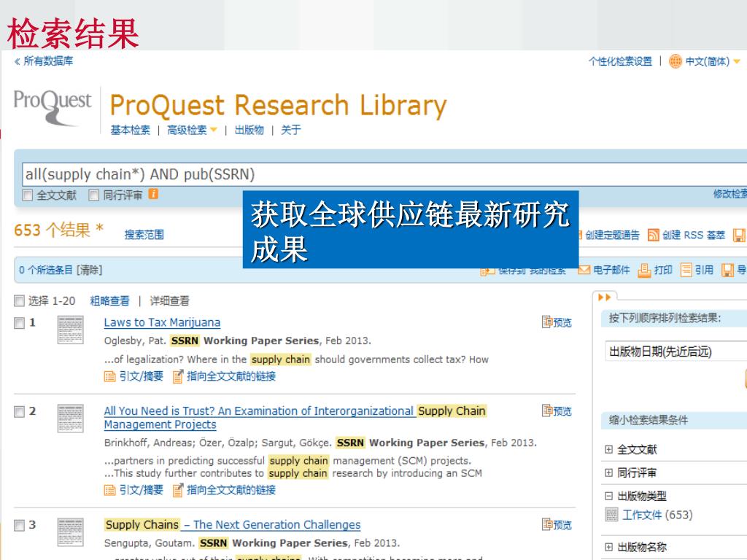Open sort order dropdown
The width and height of the screenshot is (747, 560).
pyautogui.click(x=676, y=351)
